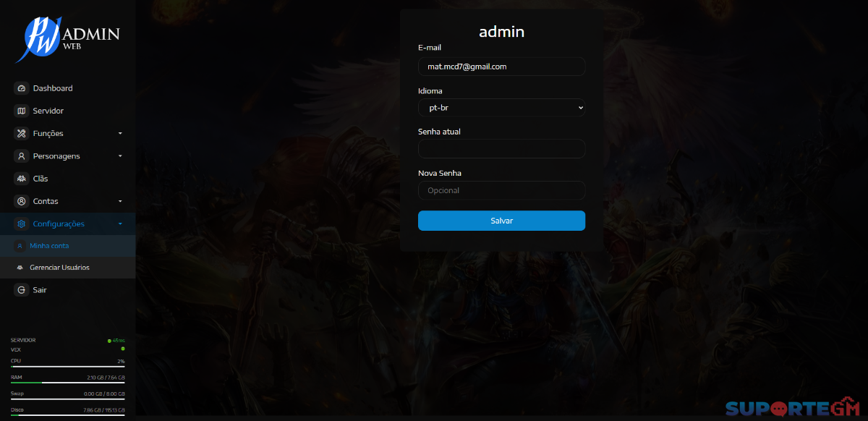Open the Idioma pt-br dropdown
868x421 pixels.
(501, 108)
